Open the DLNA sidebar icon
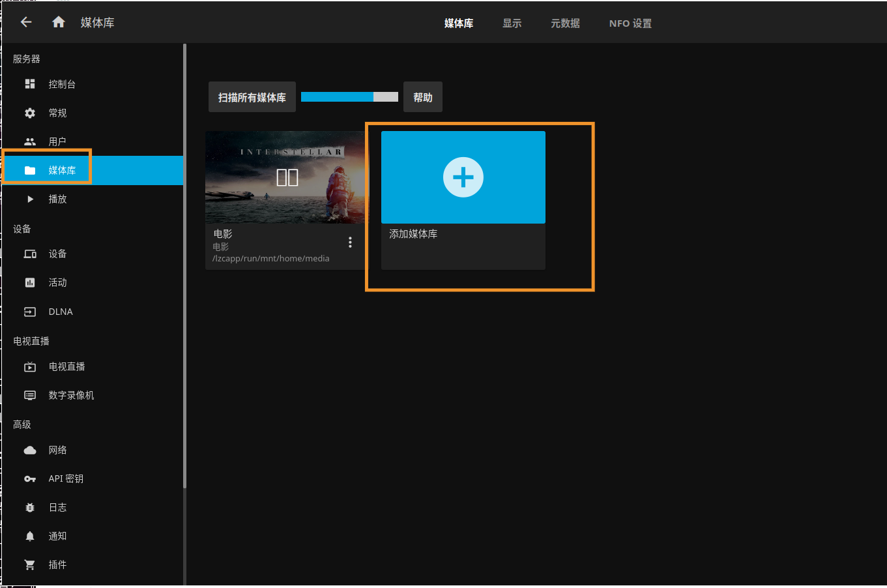The height and width of the screenshot is (588, 887). click(x=30, y=312)
